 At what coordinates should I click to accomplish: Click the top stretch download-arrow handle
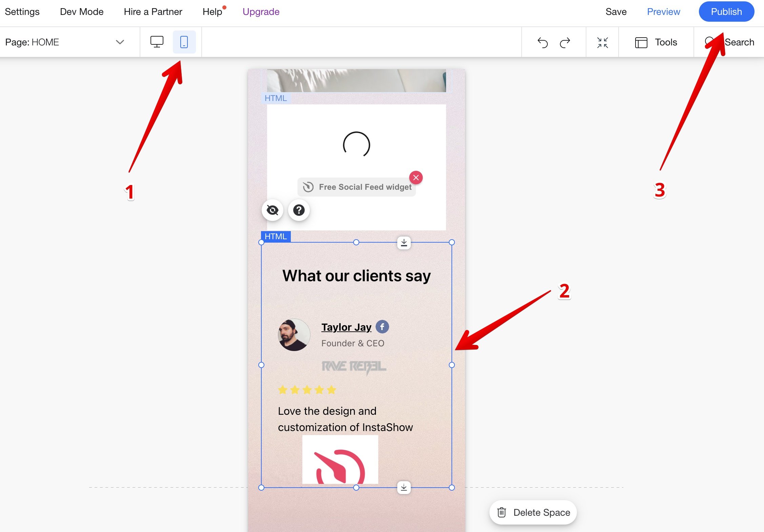404,243
